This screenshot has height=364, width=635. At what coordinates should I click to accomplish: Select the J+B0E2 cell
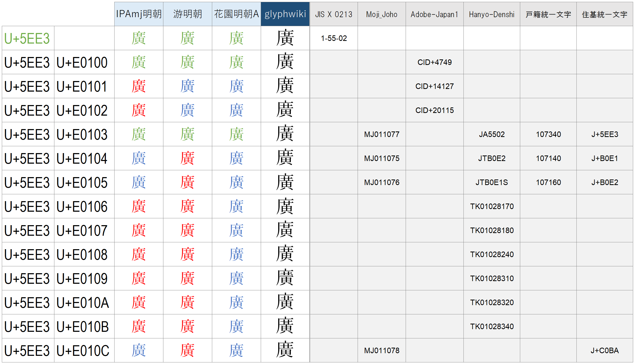click(605, 182)
